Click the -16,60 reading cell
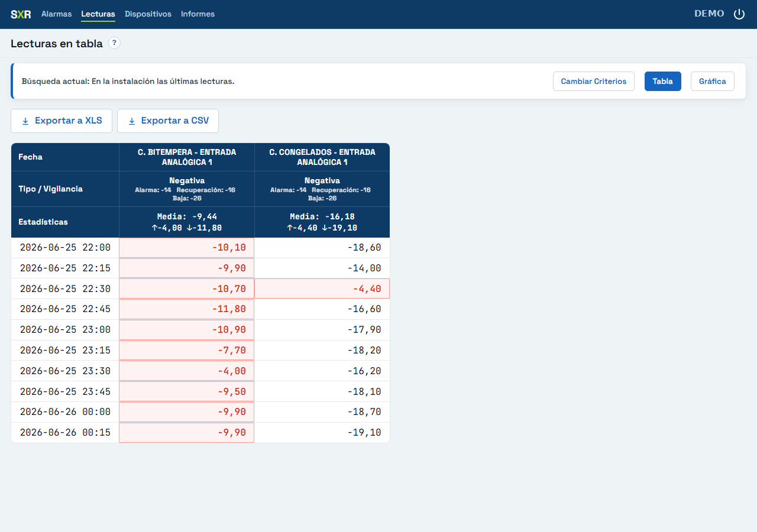This screenshot has width=757, height=532. (322, 309)
